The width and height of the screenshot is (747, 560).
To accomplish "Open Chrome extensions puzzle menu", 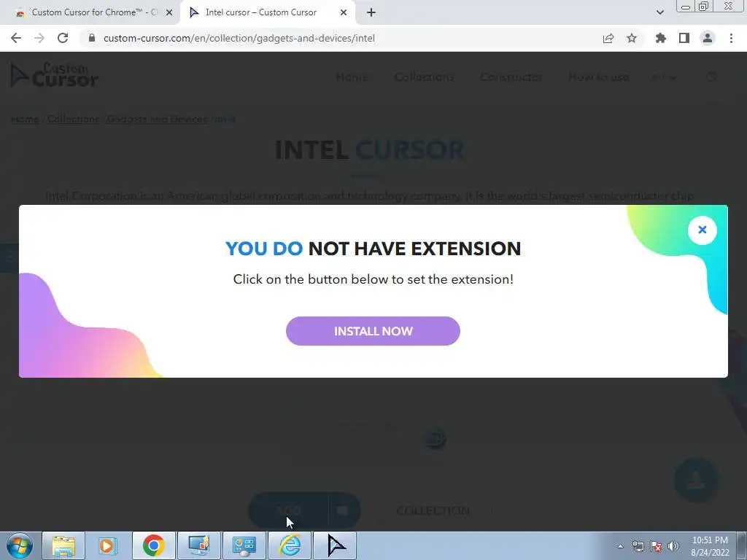I will tap(660, 38).
